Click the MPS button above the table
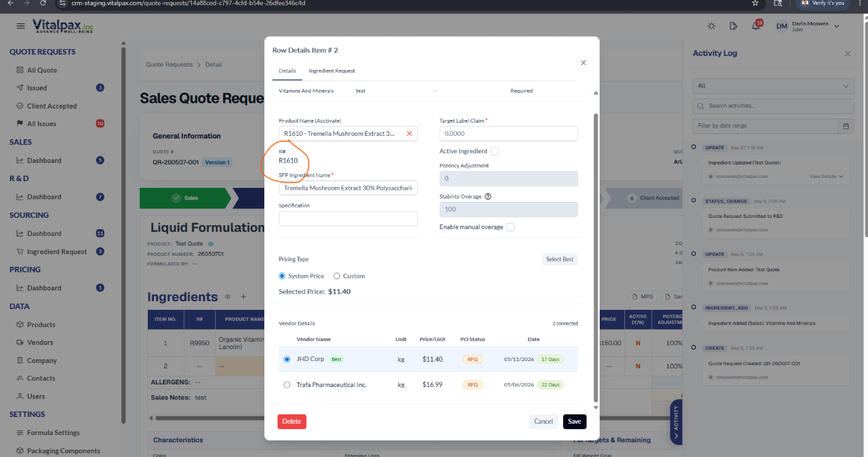Viewport: 868px width, 457px height. [644, 296]
